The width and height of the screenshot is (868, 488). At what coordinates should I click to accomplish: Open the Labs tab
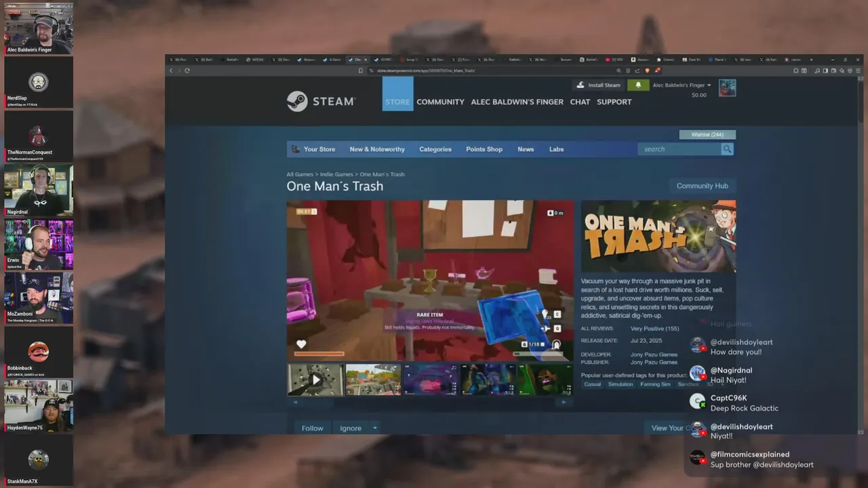pyautogui.click(x=557, y=149)
